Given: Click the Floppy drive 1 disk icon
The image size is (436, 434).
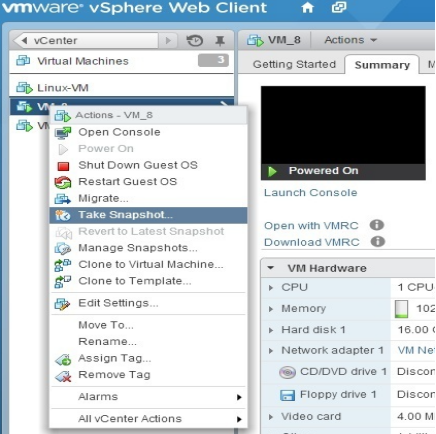Looking at the screenshot, I should pyautogui.click(x=287, y=395).
